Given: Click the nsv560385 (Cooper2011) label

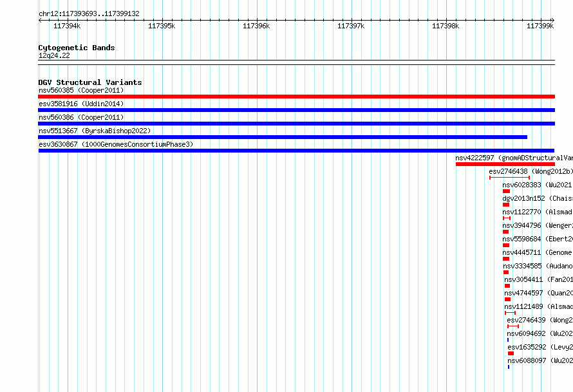Looking at the screenshot, I should pos(81,90).
